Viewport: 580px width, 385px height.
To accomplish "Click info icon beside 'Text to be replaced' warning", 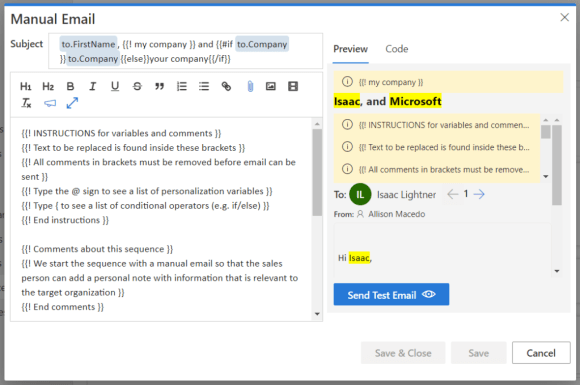I will coord(347,147).
